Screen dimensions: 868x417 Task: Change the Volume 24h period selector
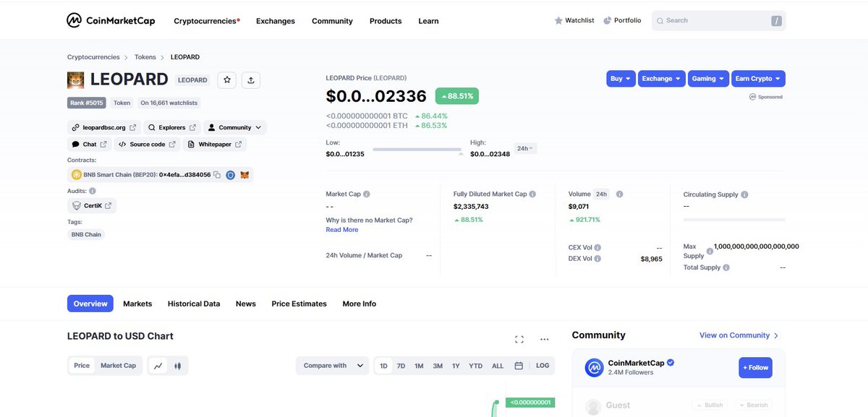click(601, 194)
